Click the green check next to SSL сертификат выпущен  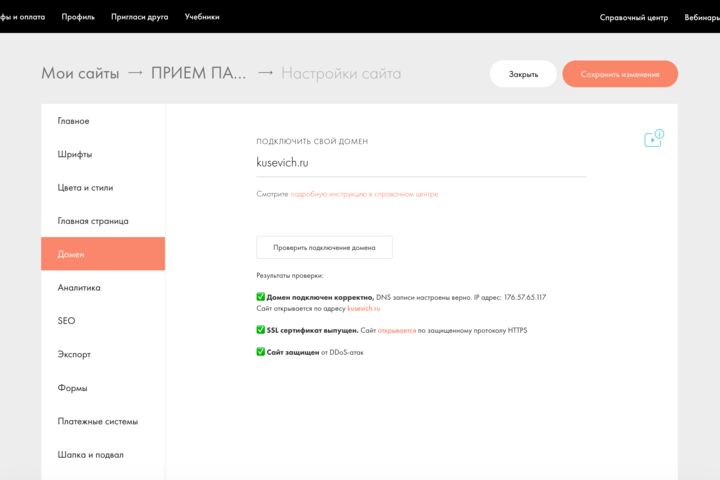click(x=260, y=330)
